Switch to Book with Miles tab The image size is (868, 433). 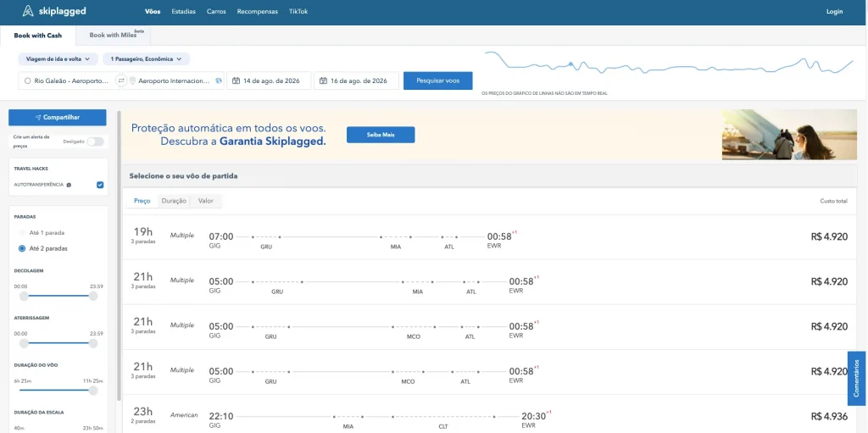(x=113, y=36)
